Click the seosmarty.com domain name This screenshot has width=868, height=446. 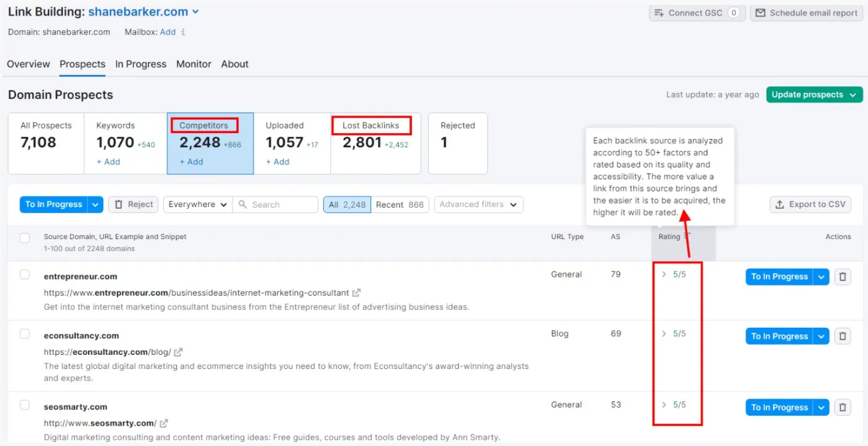pos(75,407)
